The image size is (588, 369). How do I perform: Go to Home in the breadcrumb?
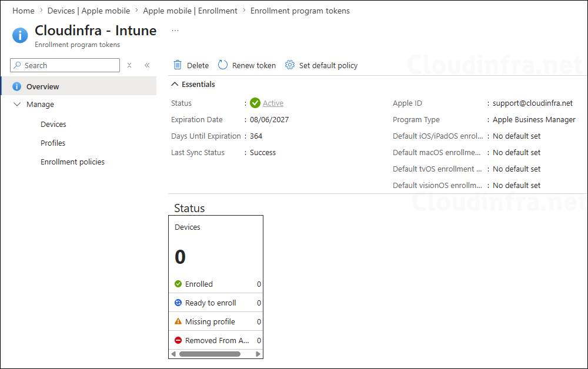click(24, 11)
